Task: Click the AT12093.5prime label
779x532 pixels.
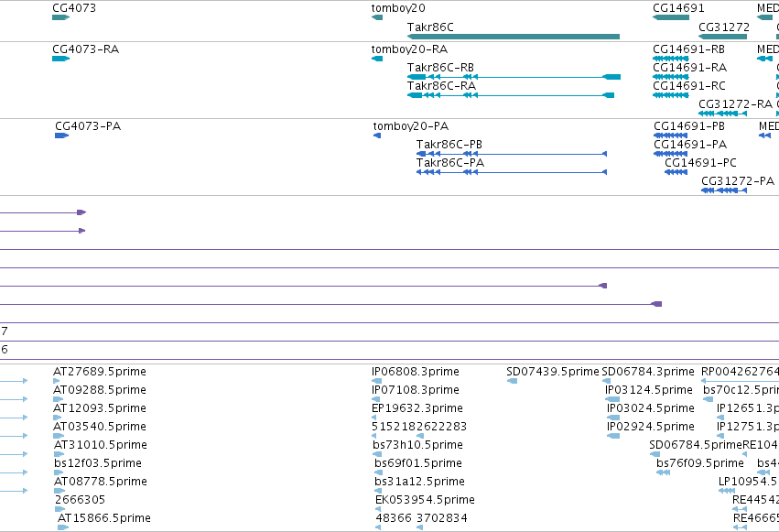Action: point(100,408)
